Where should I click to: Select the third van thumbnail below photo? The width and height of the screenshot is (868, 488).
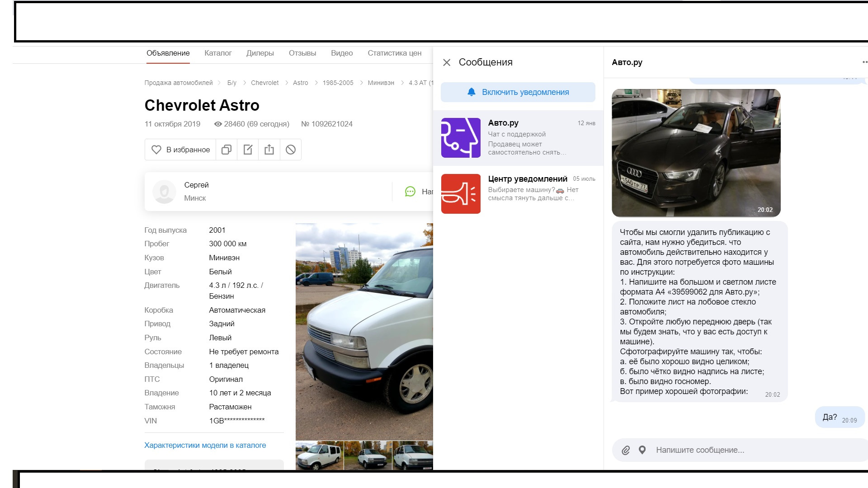click(x=413, y=455)
